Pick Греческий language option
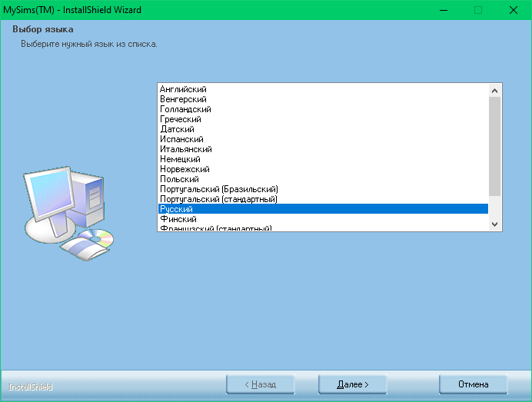 tap(323, 119)
